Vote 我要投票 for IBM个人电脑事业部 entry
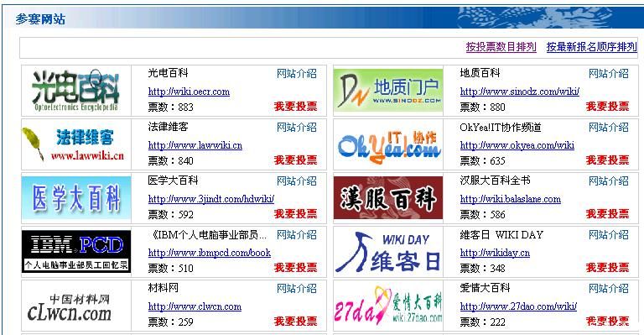The image size is (644, 335). [x=296, y=268]
